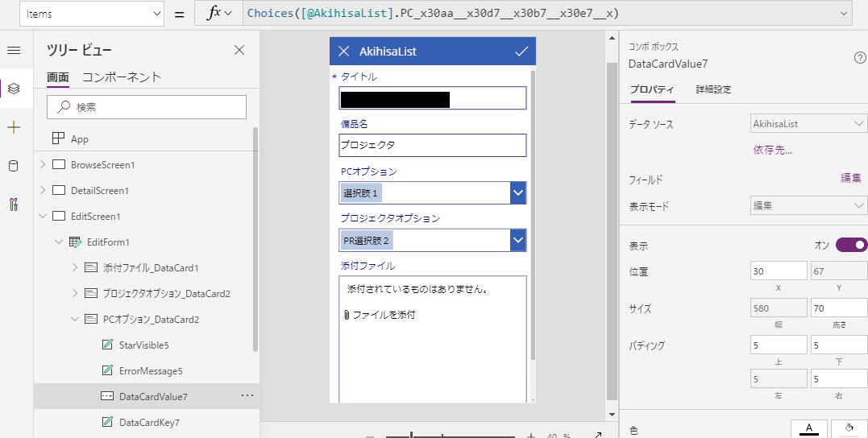This screenshot has width=868, height=438.
Task: Click the EditScreen1 screen icon
Action: 59,216
